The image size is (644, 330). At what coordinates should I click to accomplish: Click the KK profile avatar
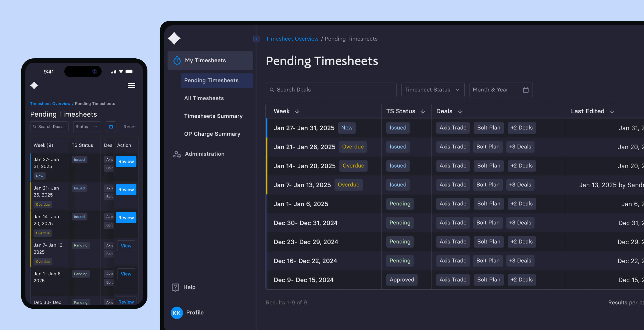pos(177,313)
